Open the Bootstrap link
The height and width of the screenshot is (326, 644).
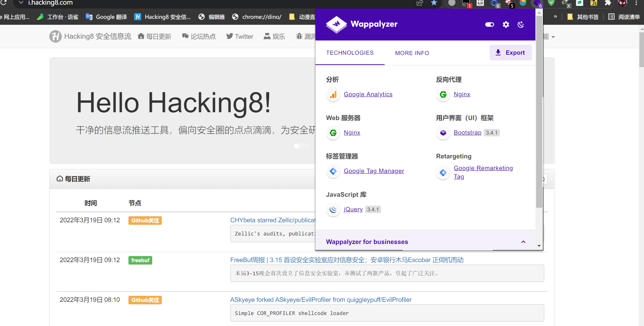point(467,132)
